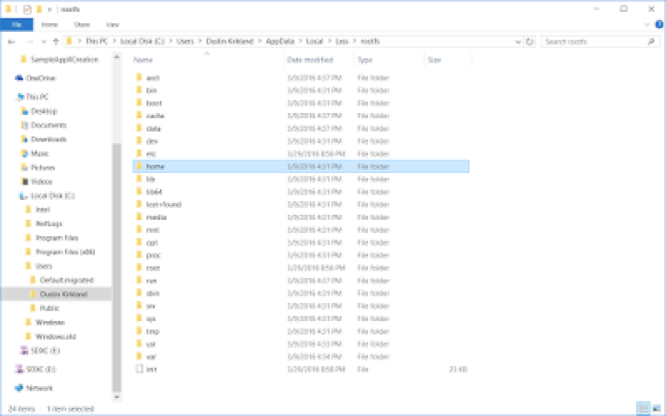Select the media folder
The height and width of the screenshot is (416, 666).
(x=301, y=217)
